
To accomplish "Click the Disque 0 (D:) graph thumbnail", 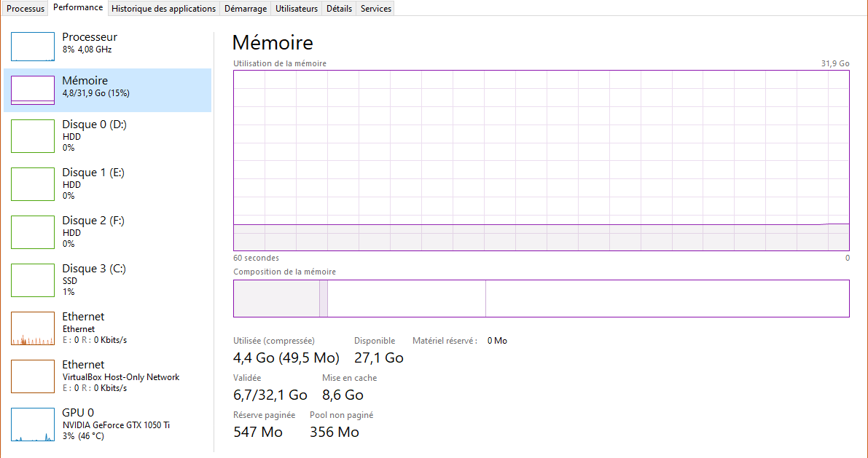I will coord(33,136).
